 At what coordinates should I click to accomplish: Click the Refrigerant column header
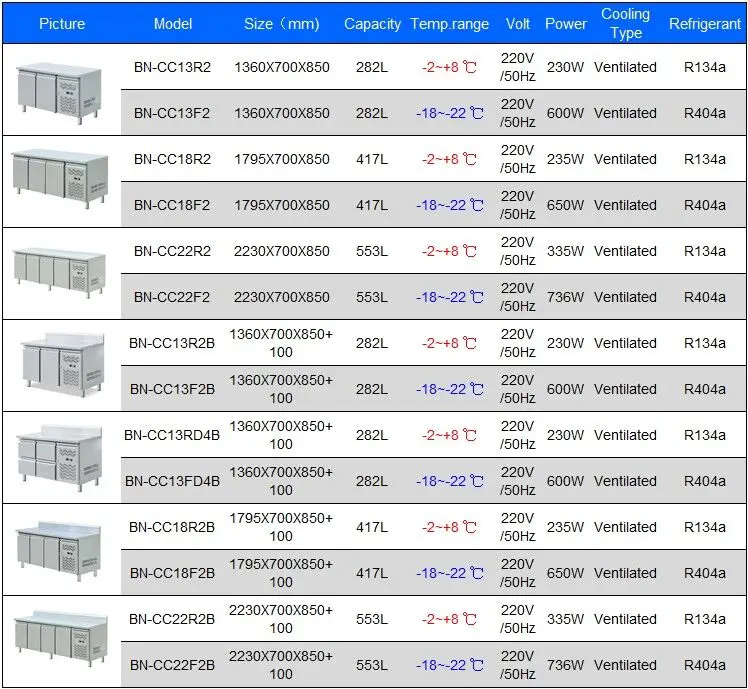point(705,24)
